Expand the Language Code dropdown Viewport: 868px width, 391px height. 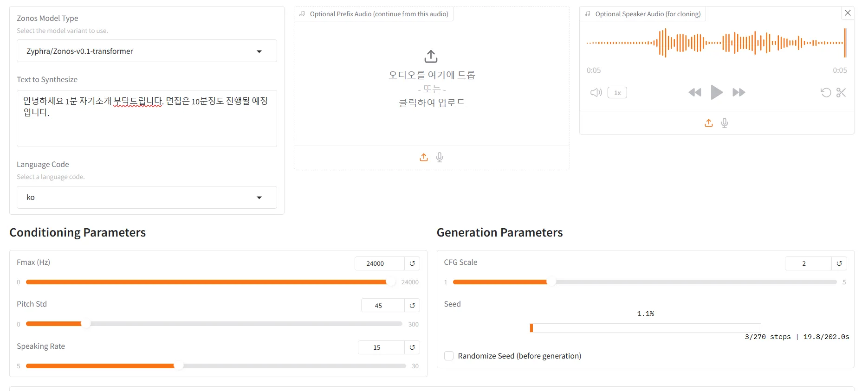[x=147, y=198]
